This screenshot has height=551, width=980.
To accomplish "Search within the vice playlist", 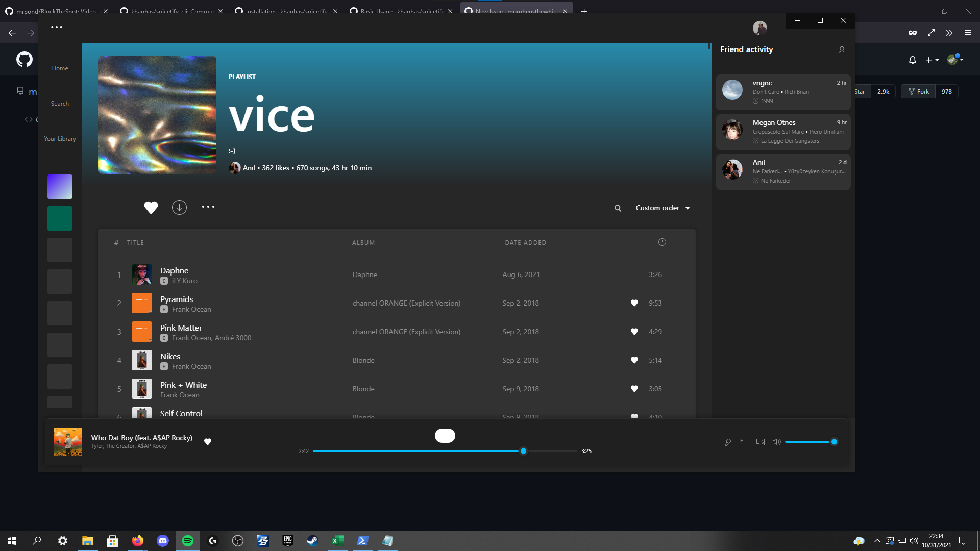I will click(618, 208).
